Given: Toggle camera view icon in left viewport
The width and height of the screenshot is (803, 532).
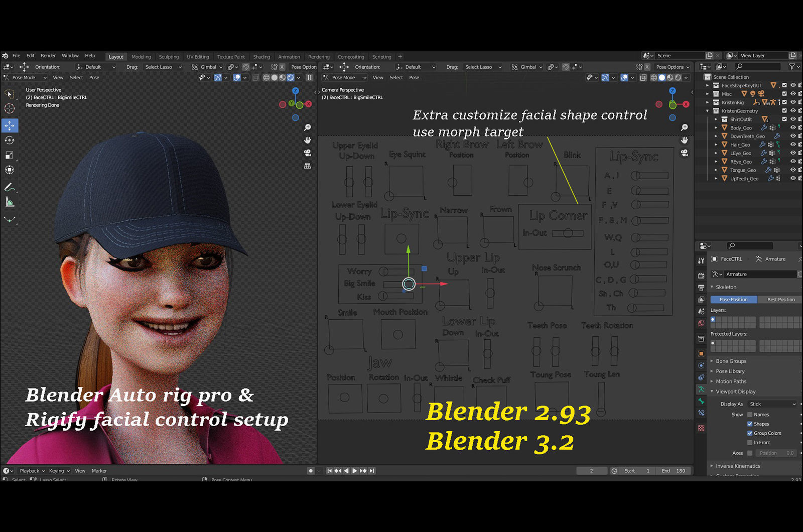Looking at the screenshot, I should click(x=308, y=153).
